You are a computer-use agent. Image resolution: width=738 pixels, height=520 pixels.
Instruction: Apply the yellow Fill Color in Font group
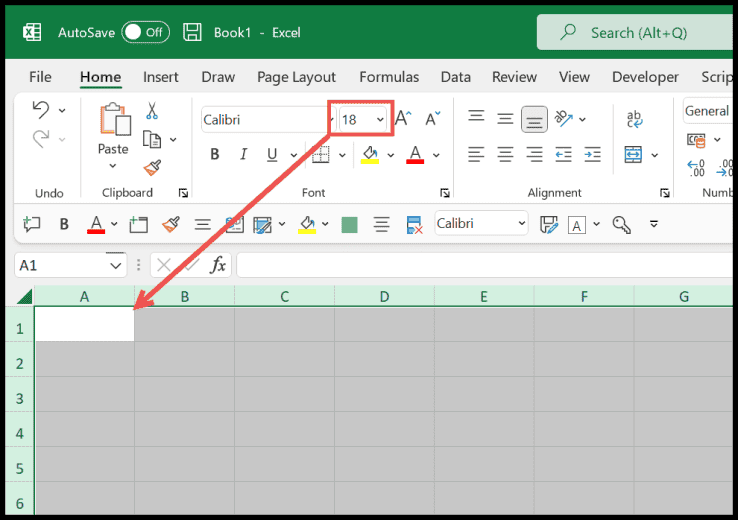tap(369, 154)
